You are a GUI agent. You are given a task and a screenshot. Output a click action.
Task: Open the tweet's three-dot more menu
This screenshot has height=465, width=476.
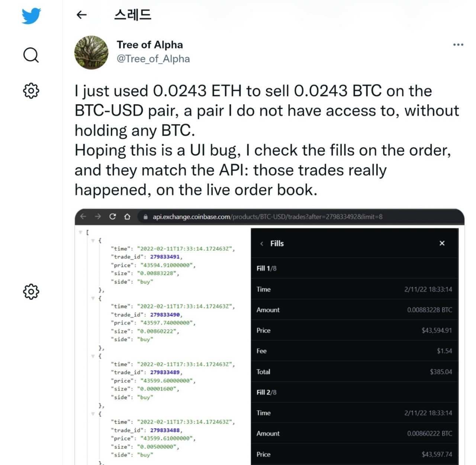pos(458,45)
